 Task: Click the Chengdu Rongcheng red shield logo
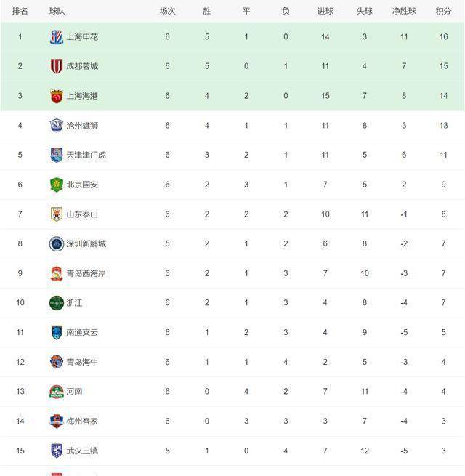pyautogui.click(x=57, y=66)
